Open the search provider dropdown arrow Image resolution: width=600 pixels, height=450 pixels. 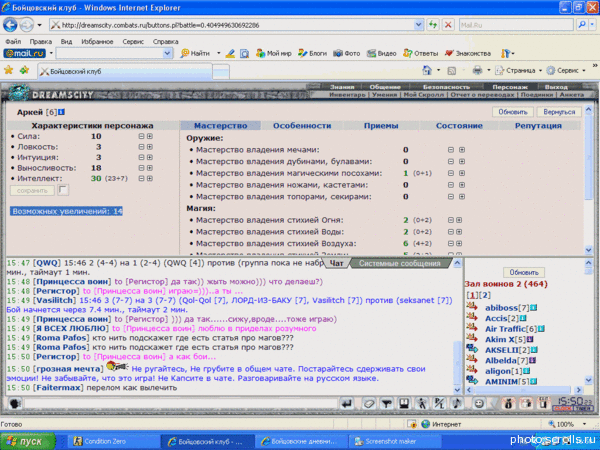click(592, 25)
